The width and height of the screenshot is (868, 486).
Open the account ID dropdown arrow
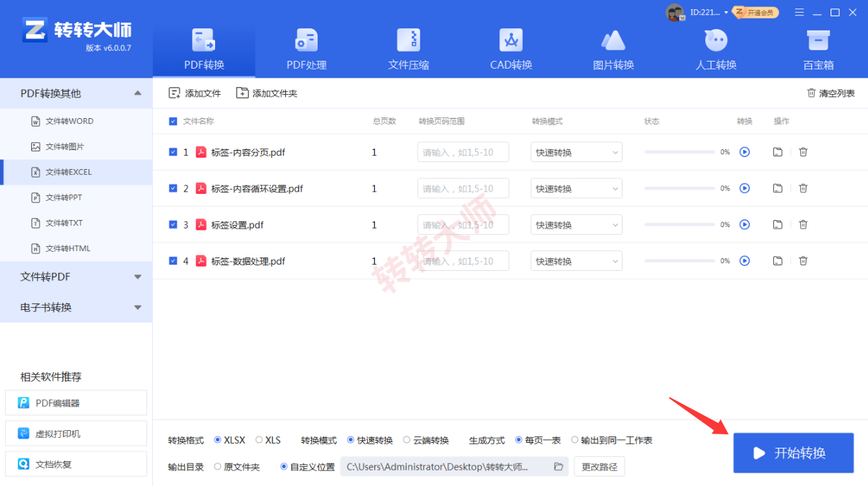point(726,12)
